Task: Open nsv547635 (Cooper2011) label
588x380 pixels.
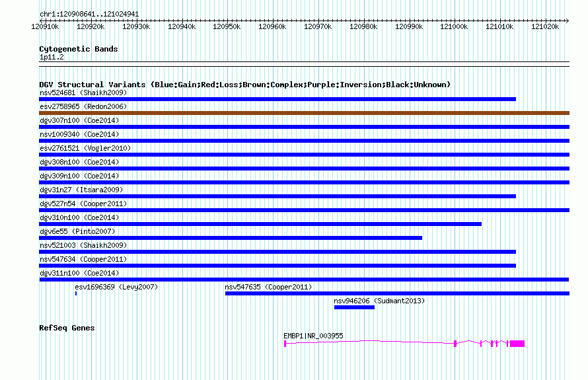Action: coord(268,287)
